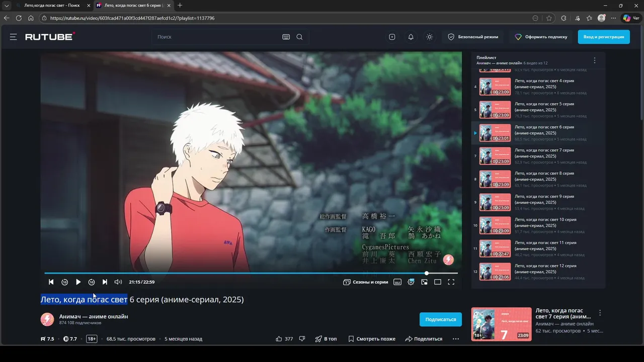Open Copilot Чат button
Viewport: 644px width, 362px height.
(631, 18)
